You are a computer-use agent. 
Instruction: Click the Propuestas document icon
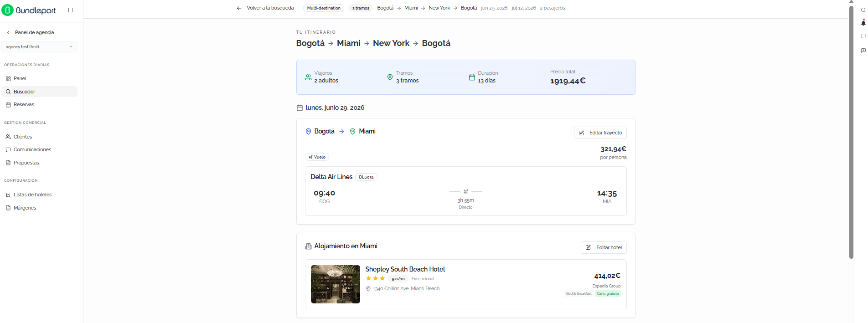click(8, 163)
